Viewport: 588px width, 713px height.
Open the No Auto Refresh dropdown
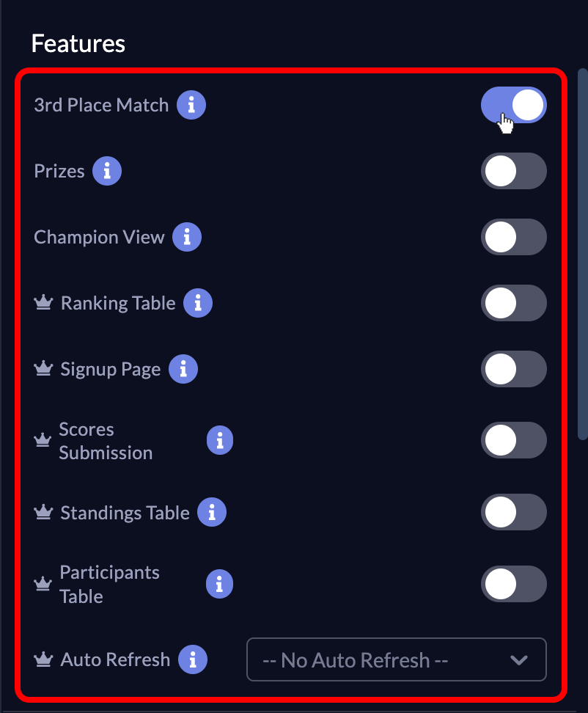(x=396, y=660)
